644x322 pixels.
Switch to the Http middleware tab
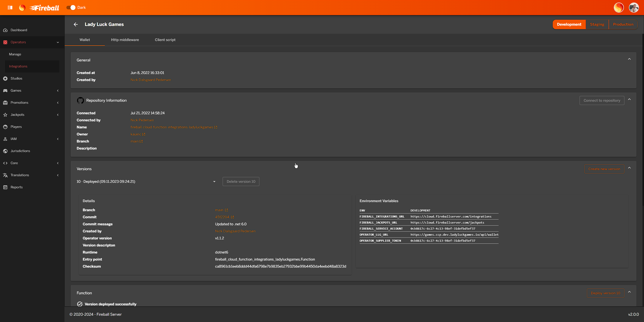point(125,40)
